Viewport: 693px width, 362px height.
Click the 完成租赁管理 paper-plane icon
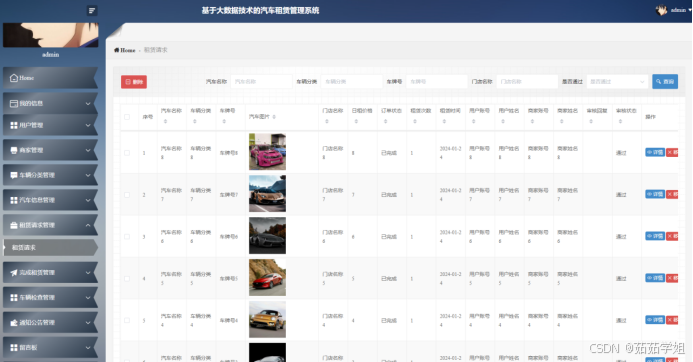14,273
